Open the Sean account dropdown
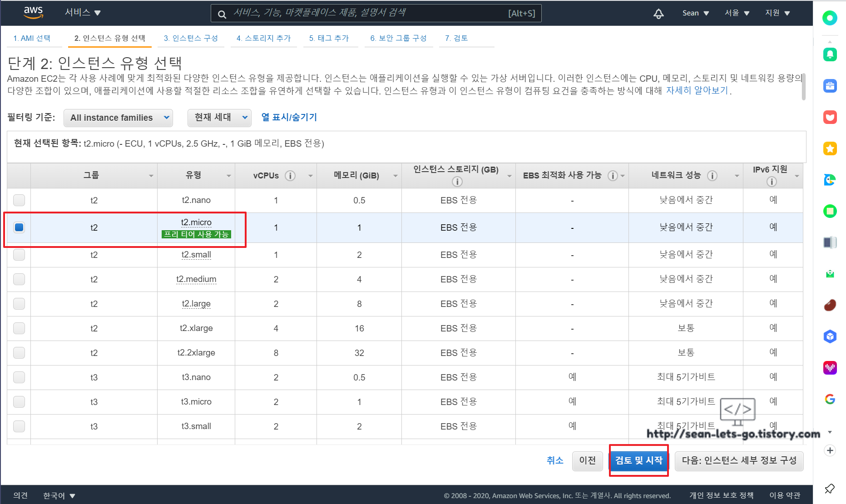The image size is (846, 504). [695, 13]
